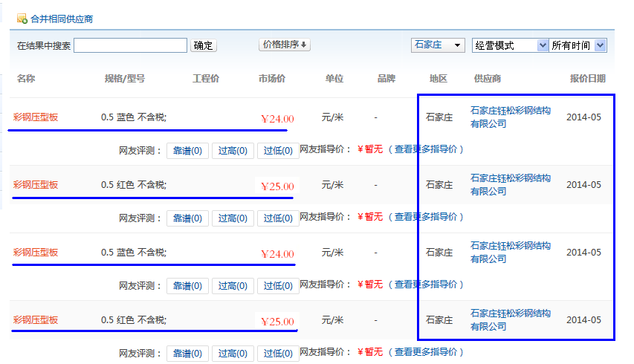Click the first row's 0.5 蓝色 不含税 spec

pyautogui.click(x=134, y=117)
